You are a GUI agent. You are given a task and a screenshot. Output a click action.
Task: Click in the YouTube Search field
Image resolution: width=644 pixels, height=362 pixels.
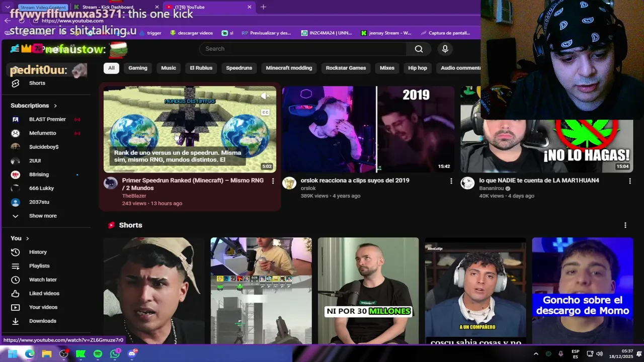(303, 49)
